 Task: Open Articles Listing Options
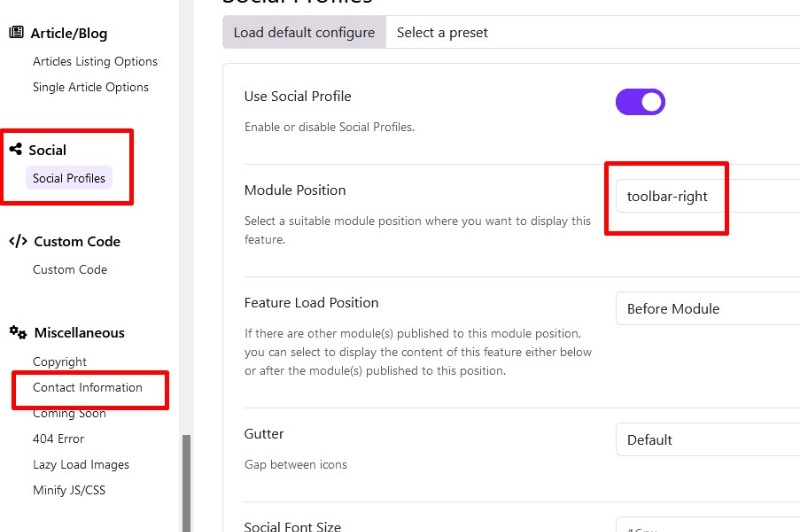(95, 62)
